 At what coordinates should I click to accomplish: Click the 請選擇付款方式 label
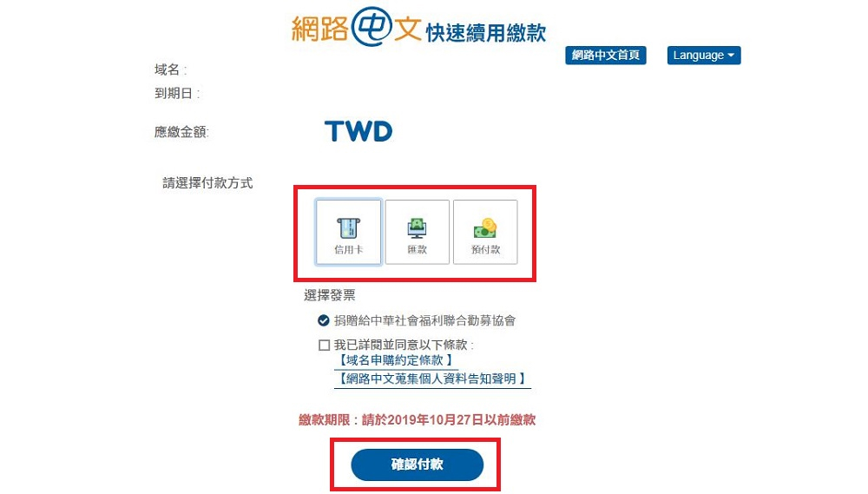click(x=207, y=183)
